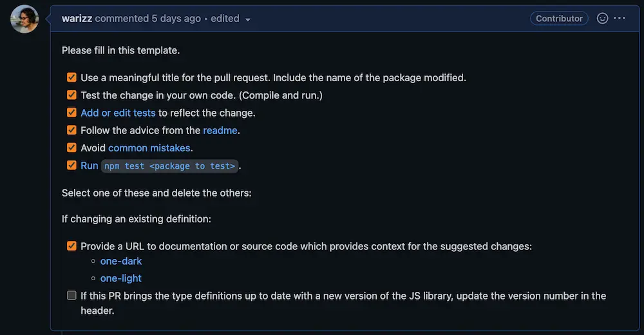Toggle the Avoid common mistakes checkbox
This screenshot has width=644, height=335.
pos(71,148)
